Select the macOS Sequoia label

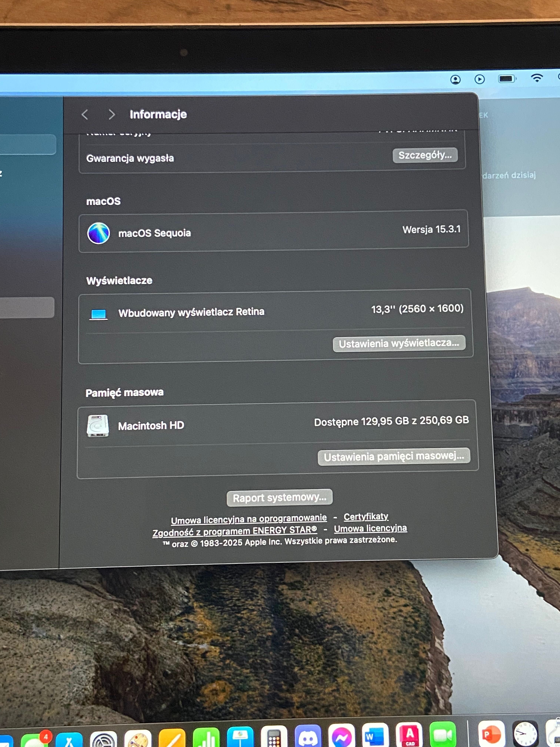155,233
